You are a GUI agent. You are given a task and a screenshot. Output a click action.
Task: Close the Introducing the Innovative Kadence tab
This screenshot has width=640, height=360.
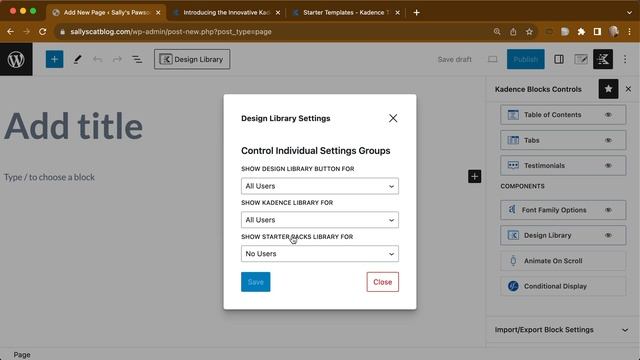click(x=278, y=13)
